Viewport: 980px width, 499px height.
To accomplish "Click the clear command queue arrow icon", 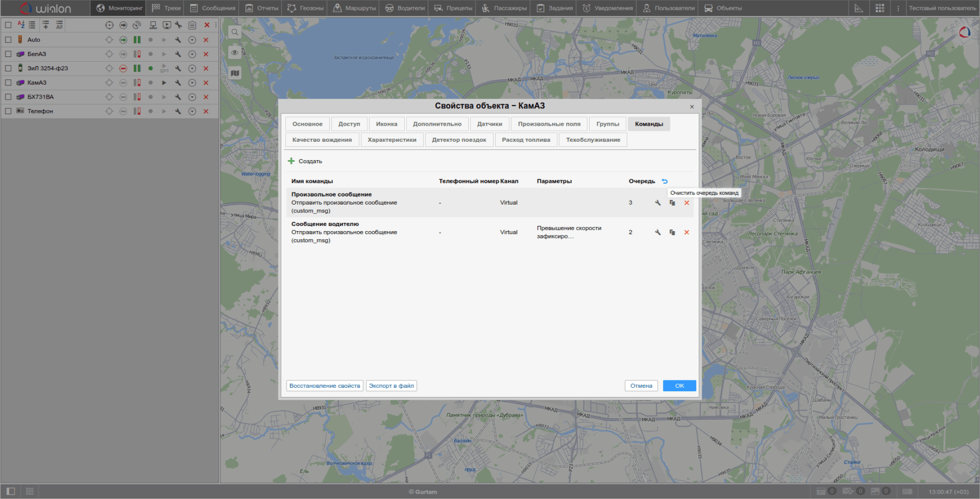I will (x=665, y=181).
